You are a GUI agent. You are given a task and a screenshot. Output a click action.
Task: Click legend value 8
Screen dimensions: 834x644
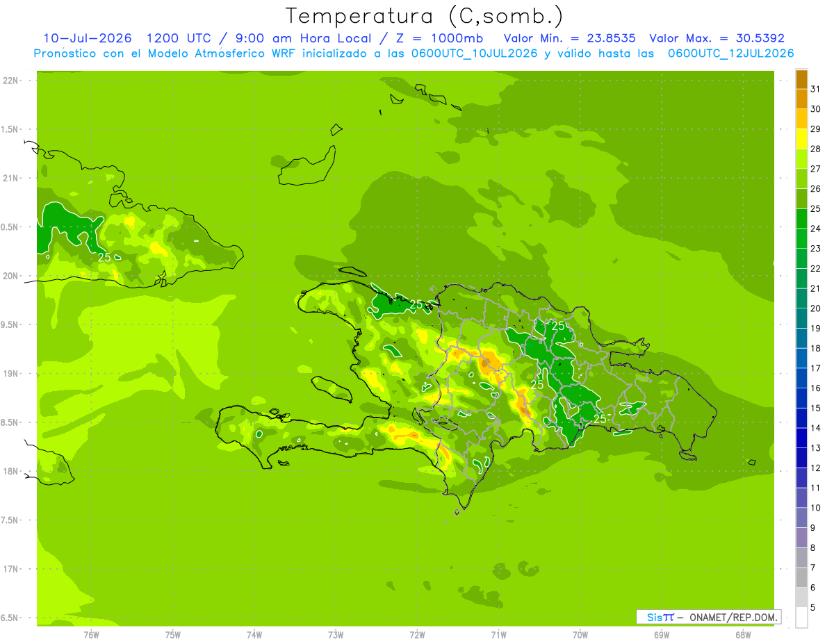pos(813,547)
